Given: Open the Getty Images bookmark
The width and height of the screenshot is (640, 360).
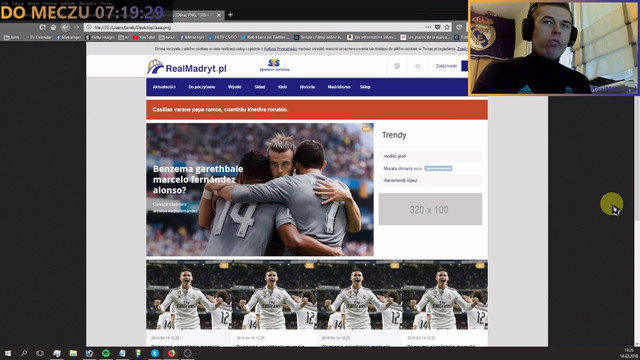Looking at the screenshot, I should click(x=100, y=37).
